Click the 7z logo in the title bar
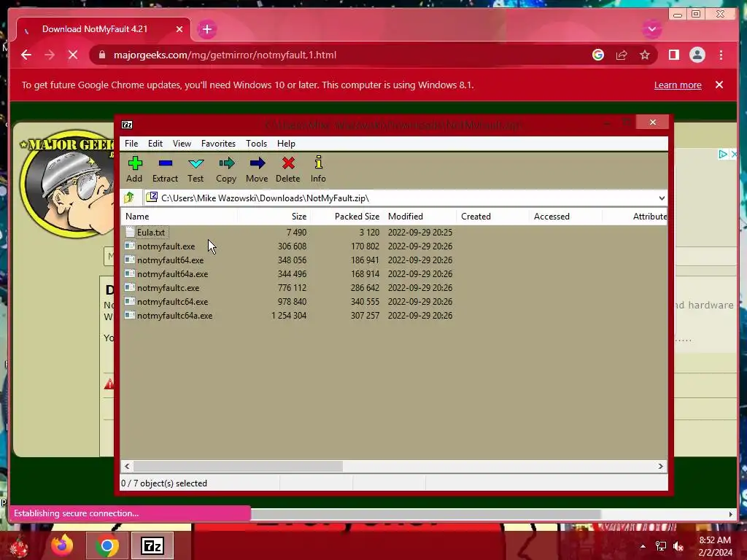Image resolution: width=747 pixels, height=560 pixels. click(127, 125)
